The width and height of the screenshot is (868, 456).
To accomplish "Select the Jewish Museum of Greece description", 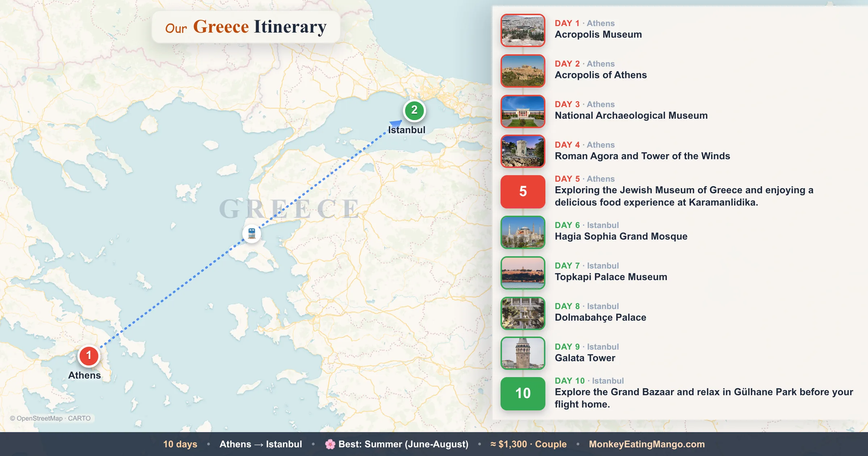I will click(684, 196).
